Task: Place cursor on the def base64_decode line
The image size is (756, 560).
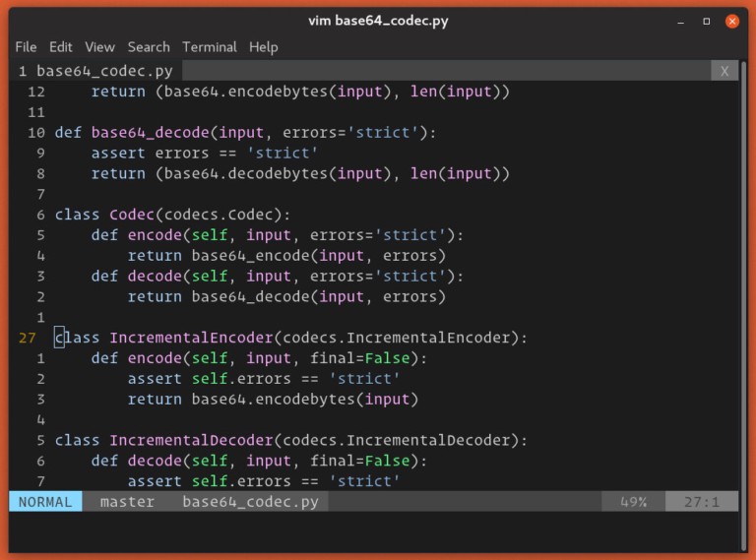Action: (x=244, y=132)
